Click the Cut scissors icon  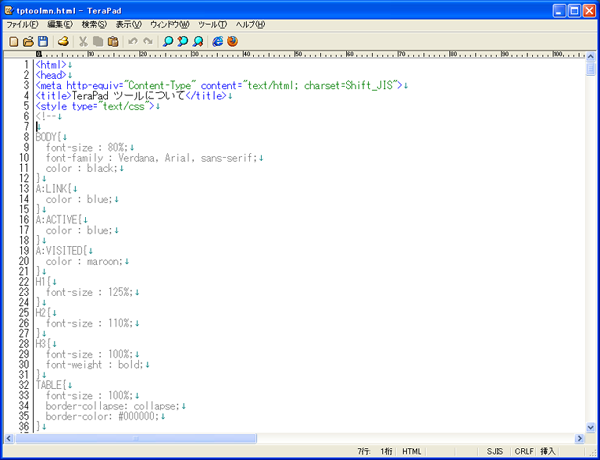[83, 41]
